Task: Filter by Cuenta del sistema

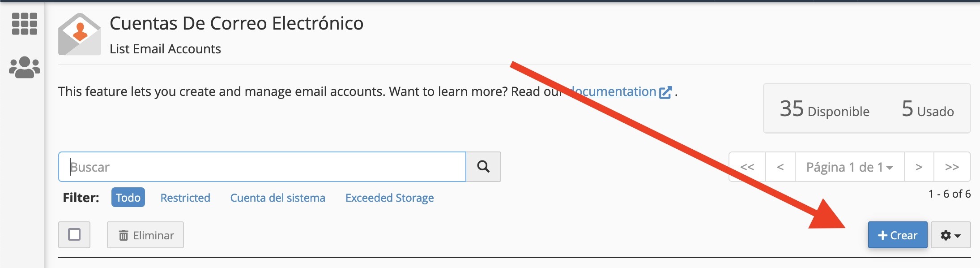Action: pyautogui.click(x=277, y=198)
